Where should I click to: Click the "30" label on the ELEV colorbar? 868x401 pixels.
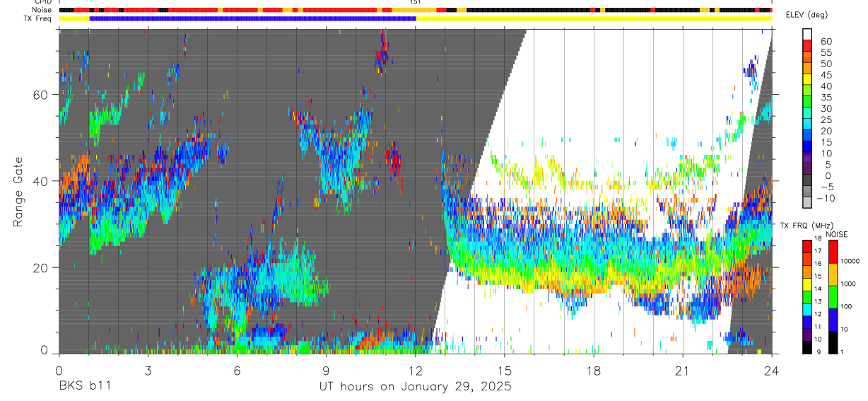(826, 109)
